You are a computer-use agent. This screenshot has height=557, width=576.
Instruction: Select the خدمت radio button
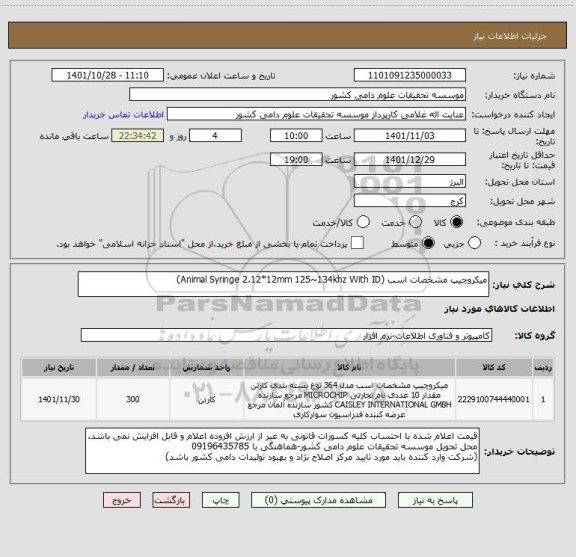pyautogui.click(x=415, y=222)
